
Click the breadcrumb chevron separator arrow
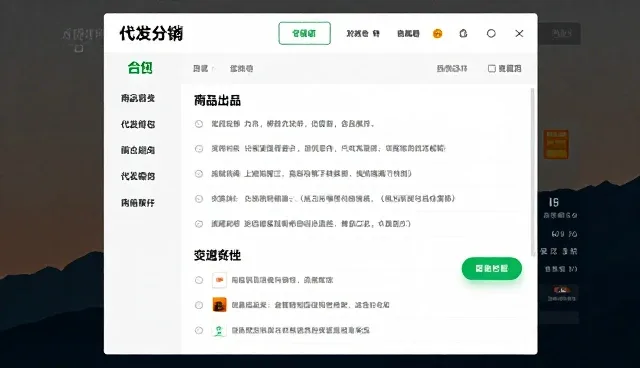tap(213, 69)
